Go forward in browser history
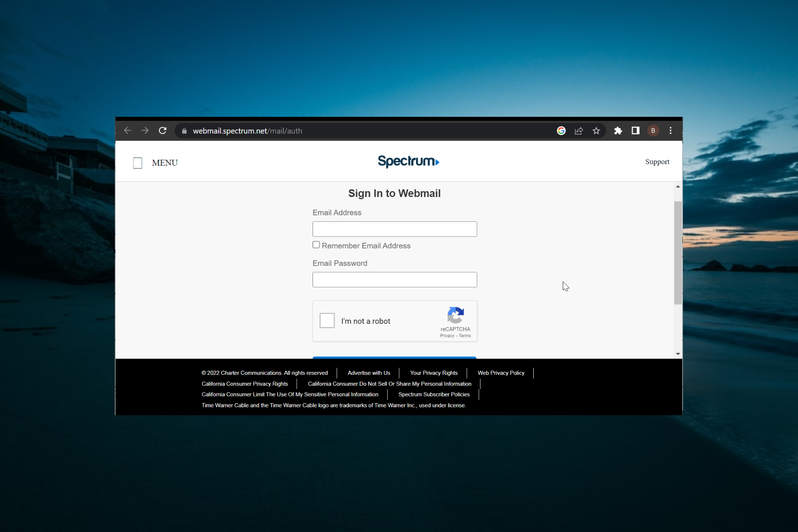The image size is (798, 532). (x=145, y=131)
